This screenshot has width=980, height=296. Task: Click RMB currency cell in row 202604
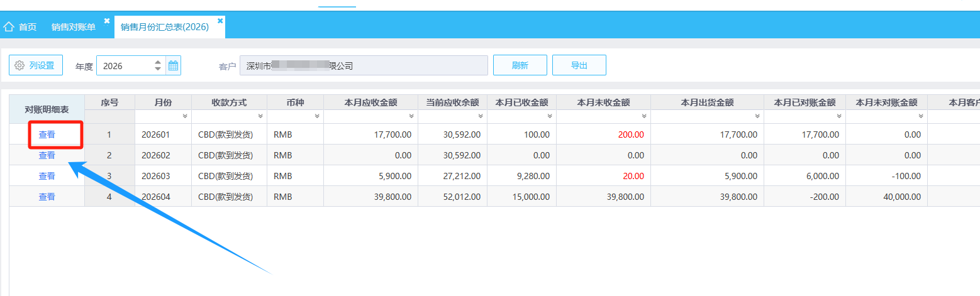coord(295,197)
